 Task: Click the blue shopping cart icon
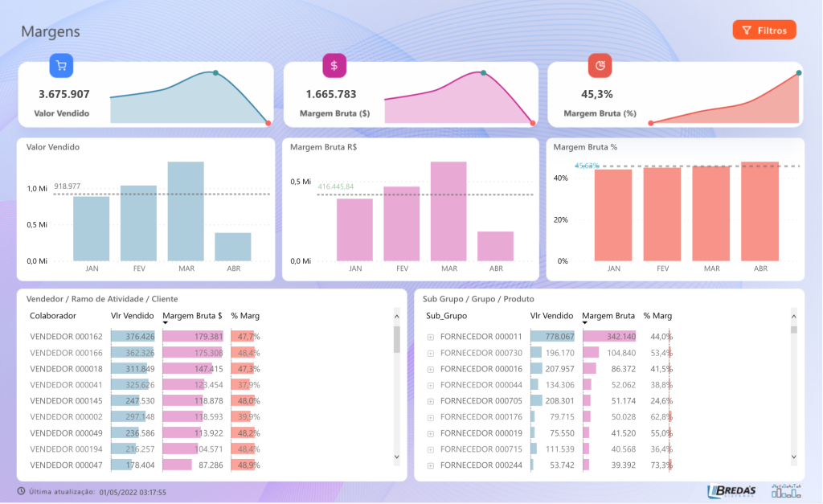coord(61,66)
